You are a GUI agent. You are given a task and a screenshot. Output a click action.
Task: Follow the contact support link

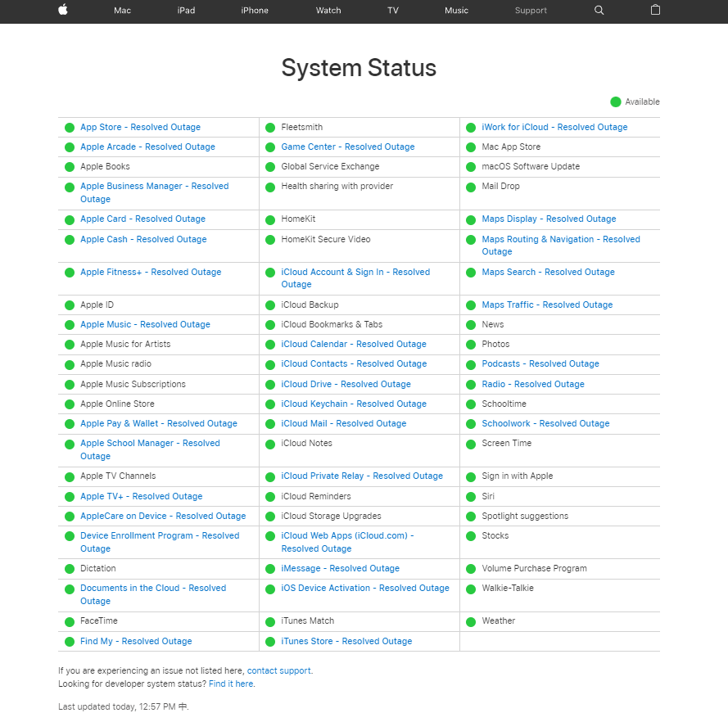(x=278, y=670)
